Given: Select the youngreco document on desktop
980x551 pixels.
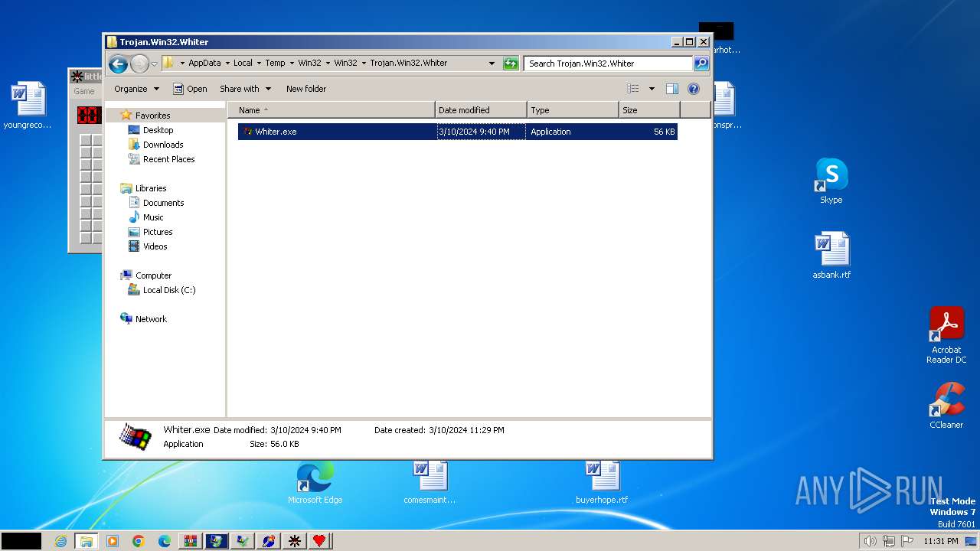Looking at the screenshot, I should (x=28, y=106).
